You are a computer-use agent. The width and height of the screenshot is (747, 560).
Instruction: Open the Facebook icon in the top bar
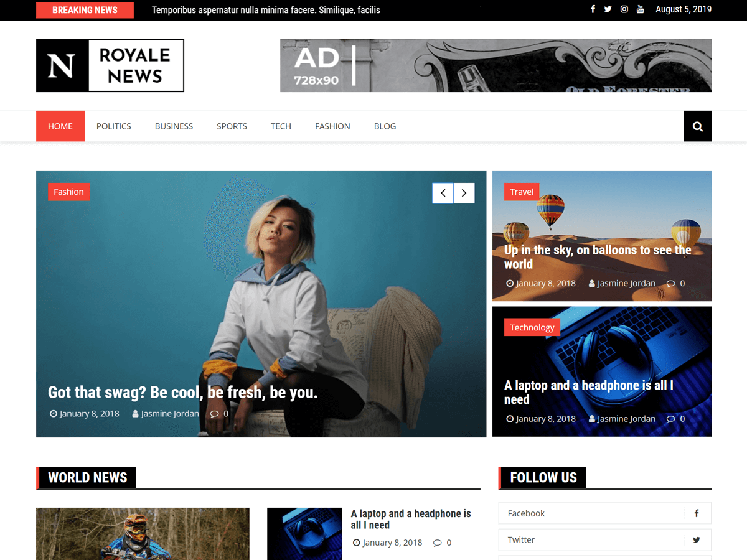pos(593,9)
